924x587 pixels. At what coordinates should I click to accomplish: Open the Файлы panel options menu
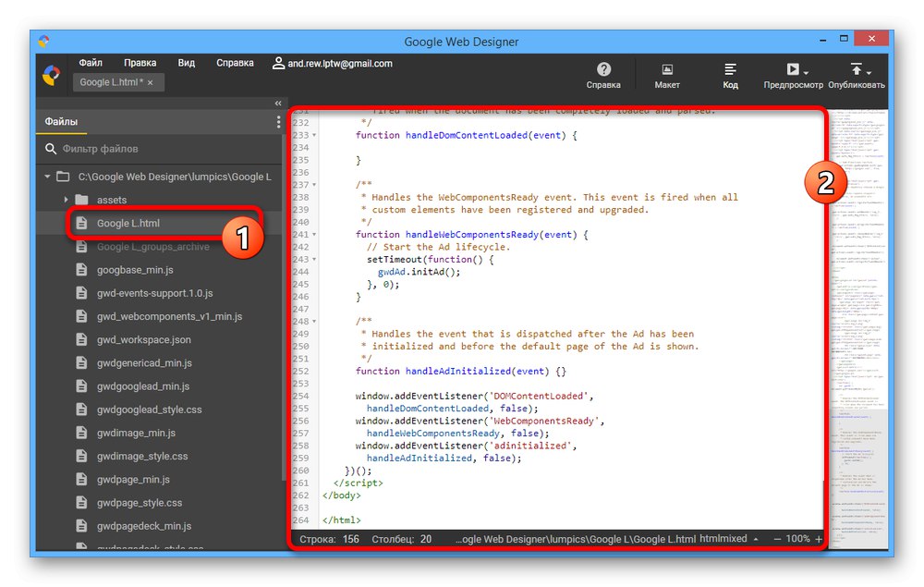point(278,122)
